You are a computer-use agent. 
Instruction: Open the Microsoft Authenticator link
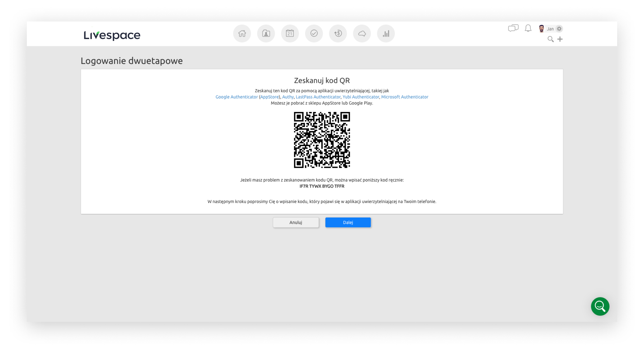click(x=405, y=97)
